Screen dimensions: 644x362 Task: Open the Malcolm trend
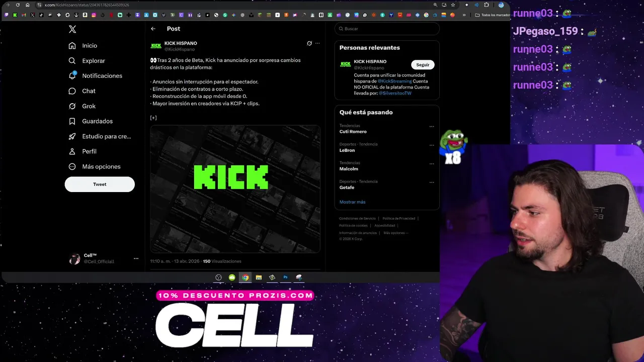350,169
